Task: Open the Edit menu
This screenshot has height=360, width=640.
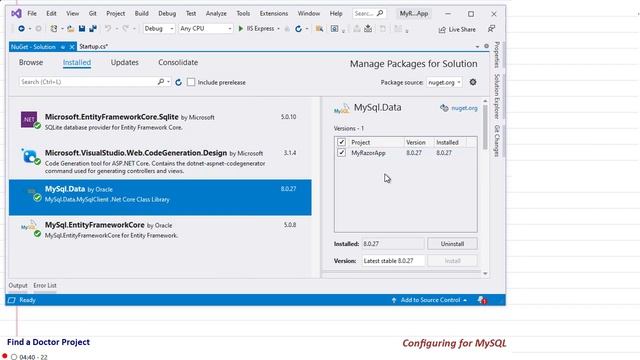Action: click(x=51, y=13)
